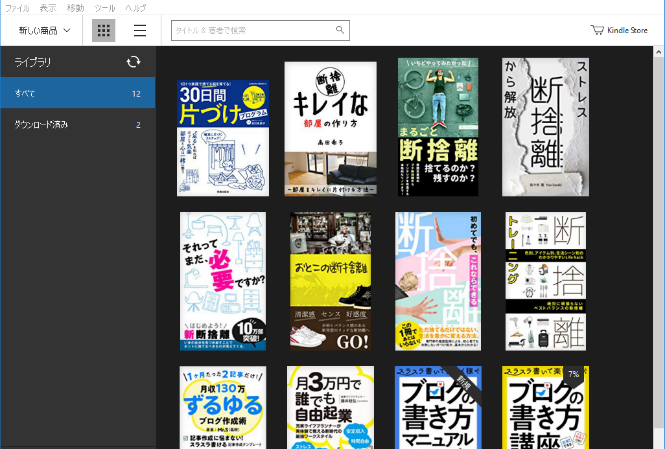665x449 pixels.
Task: Open the ヘルプ menu
Action: (x=136, y=8)
